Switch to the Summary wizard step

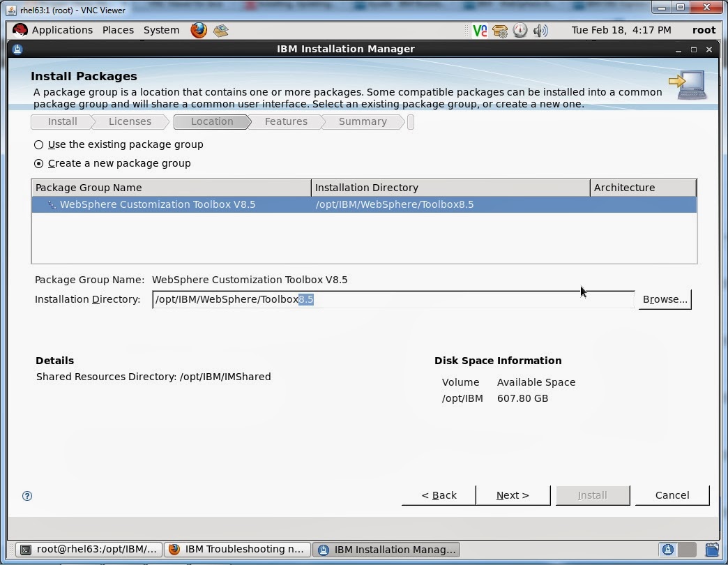tap(363, 121)
